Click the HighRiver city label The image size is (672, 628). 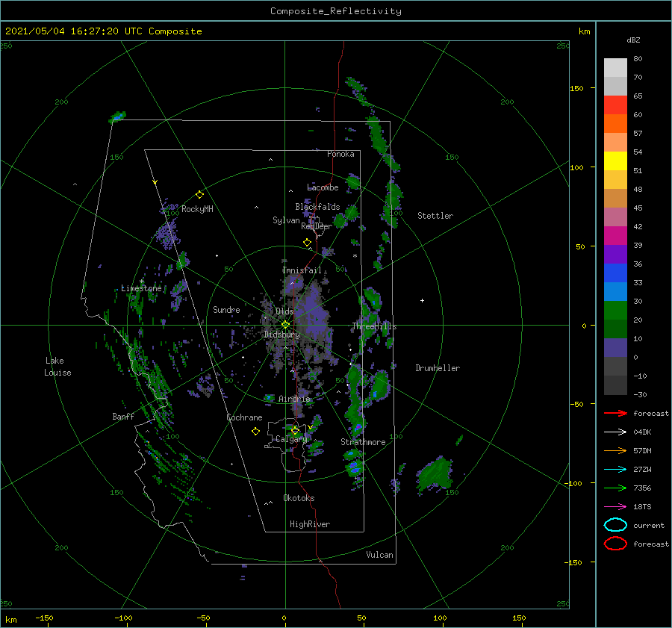310,524
